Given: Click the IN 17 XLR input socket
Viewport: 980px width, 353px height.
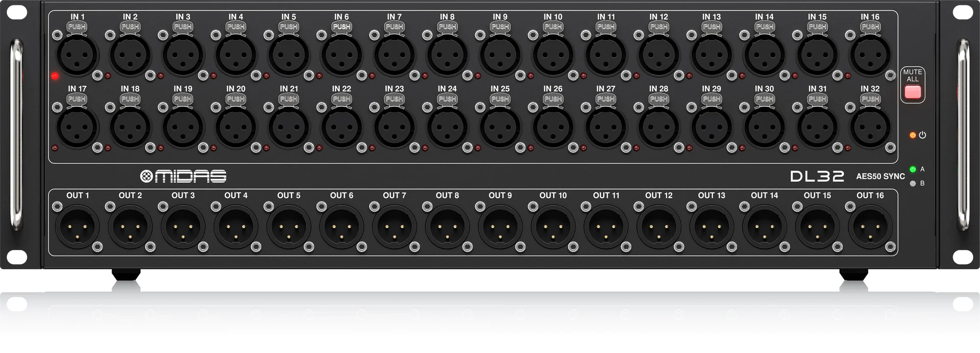Looking at the screenshot, I should 77,127.
